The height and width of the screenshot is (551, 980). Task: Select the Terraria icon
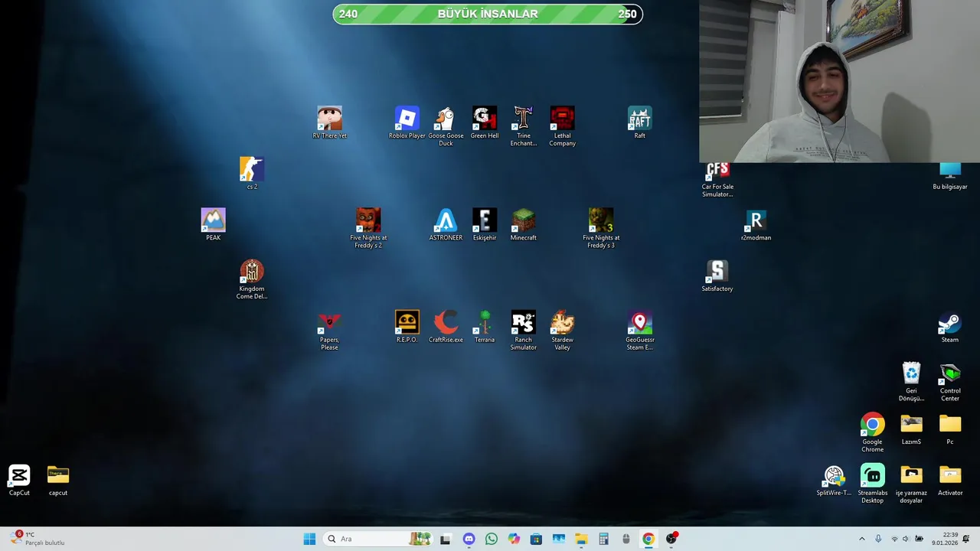(485, 327)
